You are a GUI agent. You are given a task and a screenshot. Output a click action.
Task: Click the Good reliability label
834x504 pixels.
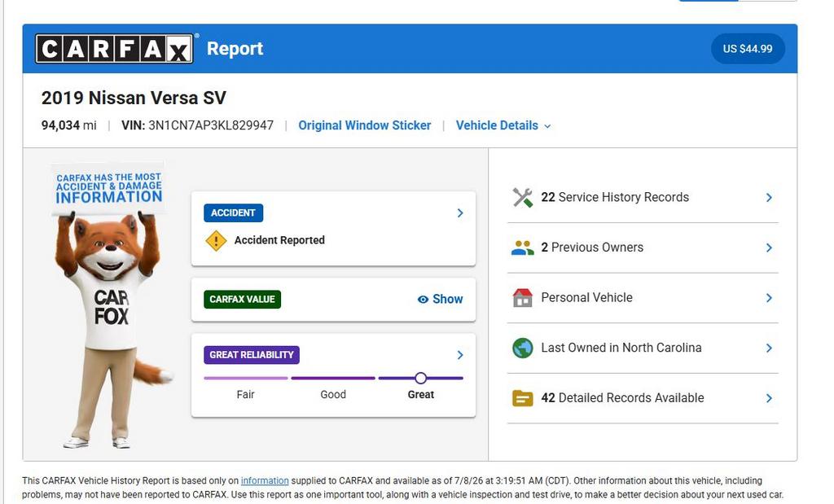pos(333,394)
